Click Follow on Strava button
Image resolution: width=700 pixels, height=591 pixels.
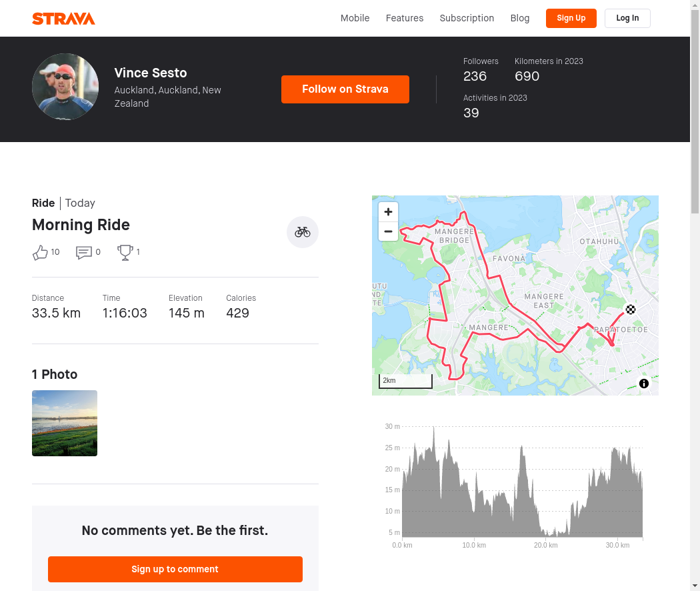[x=345, y=89]
